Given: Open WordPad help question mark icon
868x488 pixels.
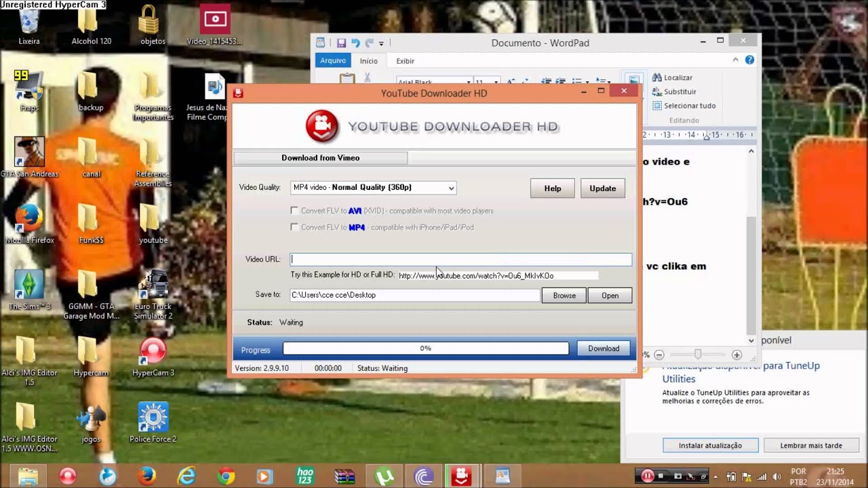Looking at the screenshot, I should [749, 60].
